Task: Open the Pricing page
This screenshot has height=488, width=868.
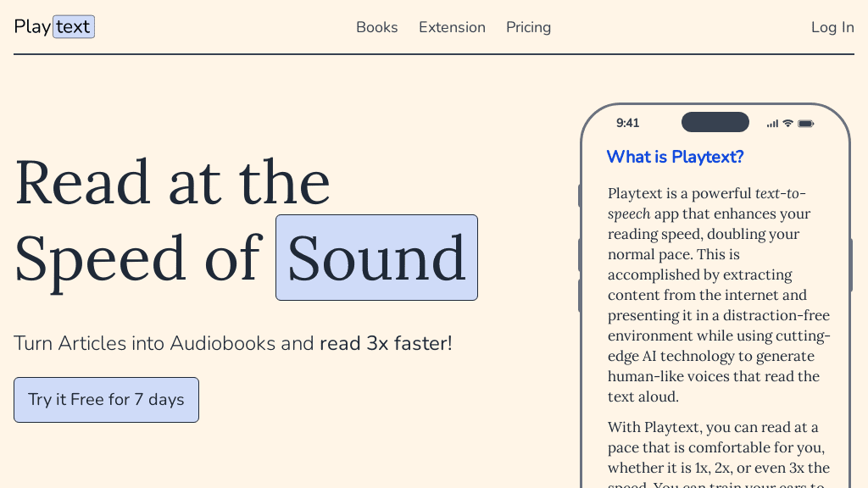Action: (529, 27)
